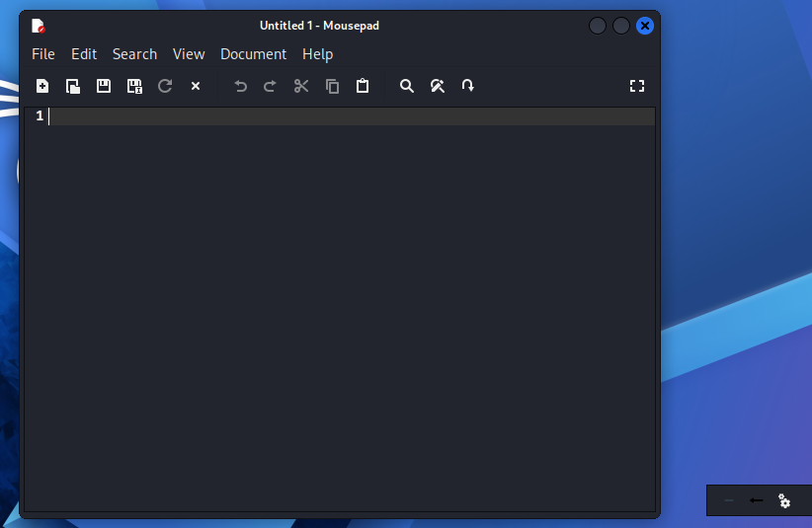This screenshot has width=812, height=528.
Task: Reload the document with circular arrow icon
Action: tap(165, 86)
